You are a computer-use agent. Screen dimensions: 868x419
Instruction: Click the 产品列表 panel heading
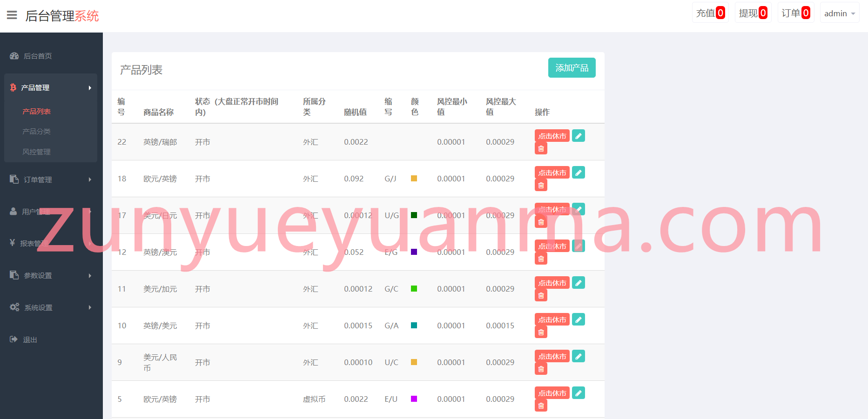(141, 70)
